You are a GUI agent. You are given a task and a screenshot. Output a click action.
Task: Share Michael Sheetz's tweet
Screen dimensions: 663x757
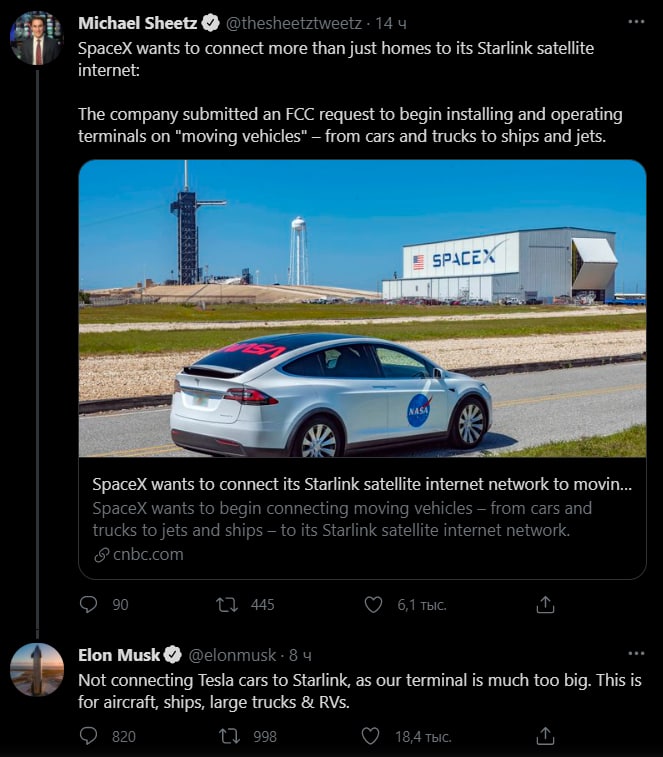[x=545, y=604]
